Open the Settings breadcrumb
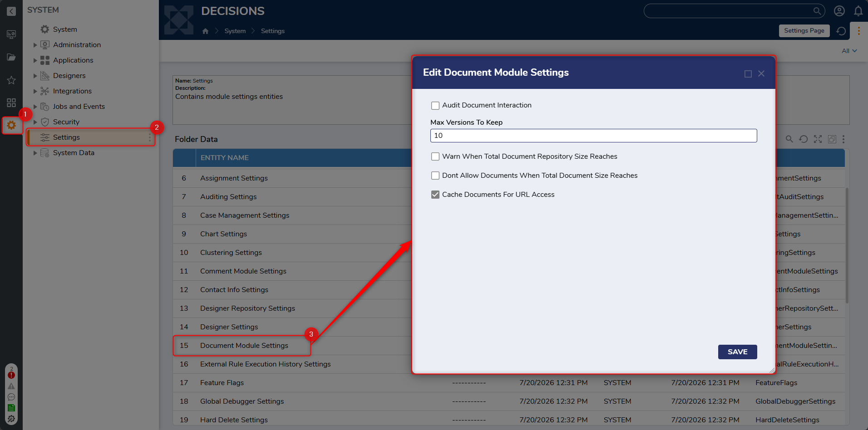 (x=273, y=31)
